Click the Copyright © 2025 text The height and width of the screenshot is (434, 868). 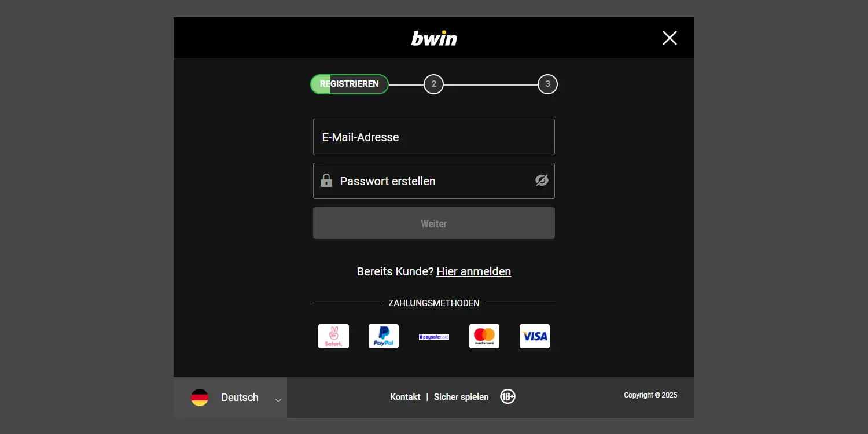pyautogui.click(x=650, y=395)
